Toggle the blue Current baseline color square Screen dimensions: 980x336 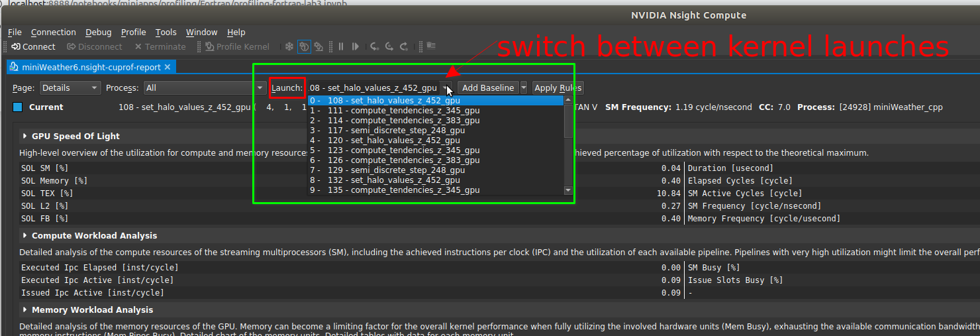18,107
